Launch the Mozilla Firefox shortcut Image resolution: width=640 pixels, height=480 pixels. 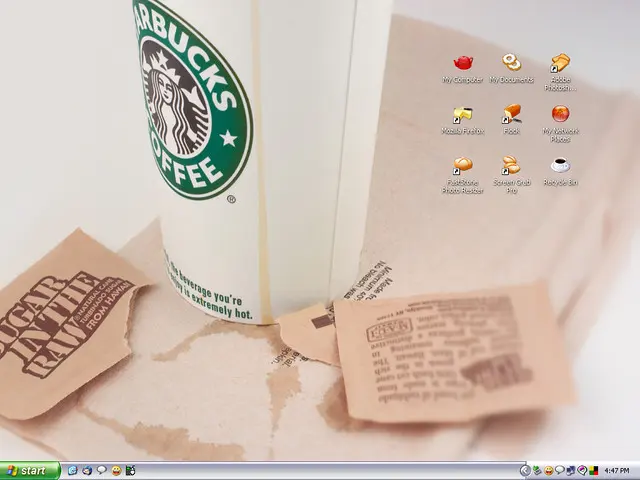pos(463,114)
